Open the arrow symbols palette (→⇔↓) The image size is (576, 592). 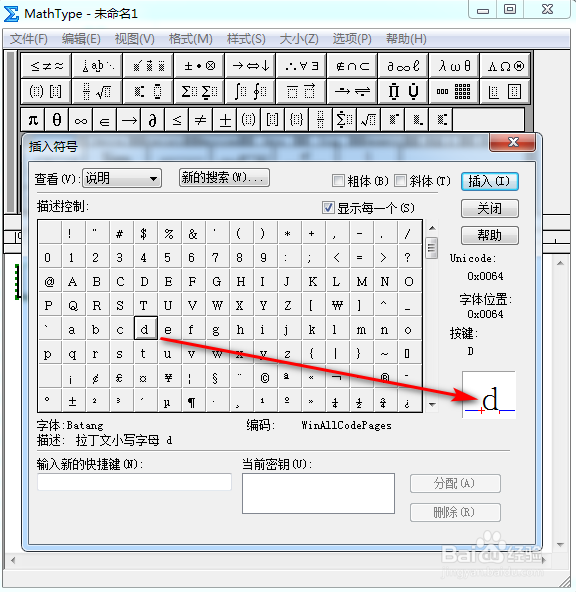click(250, 66)
